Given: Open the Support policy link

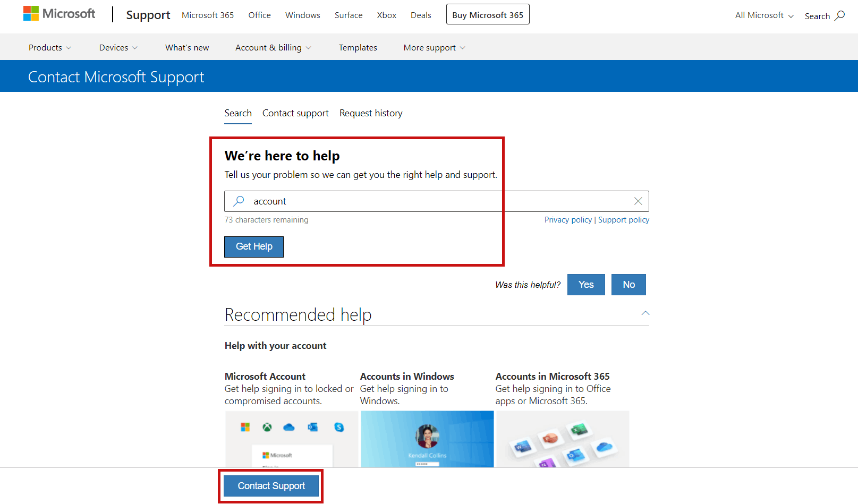Looking at the screenshot, I should [x=624, y=220].
